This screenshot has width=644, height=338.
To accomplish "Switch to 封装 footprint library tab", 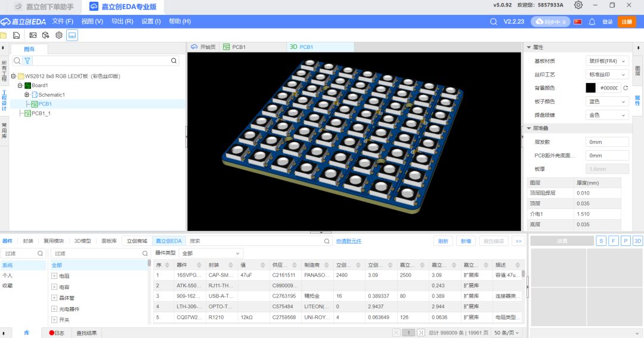I will pos(28,241).
